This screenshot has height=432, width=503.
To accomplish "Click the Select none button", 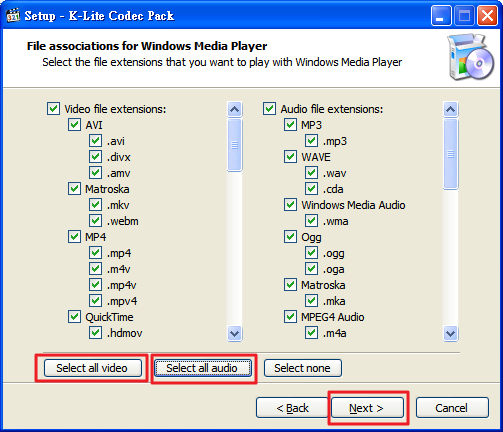I will coord(303,368).
